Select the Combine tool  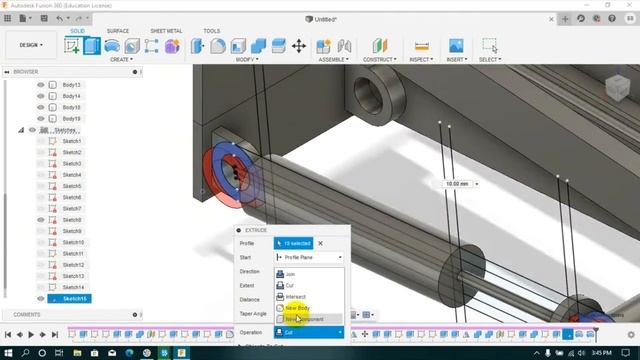click(258, 46)
